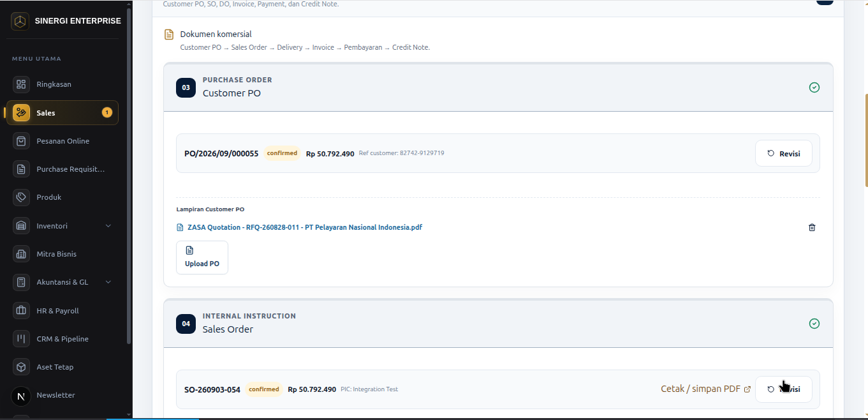
Task: Click the confirmed badge on Customer PO
Action: tap(282, 153)
